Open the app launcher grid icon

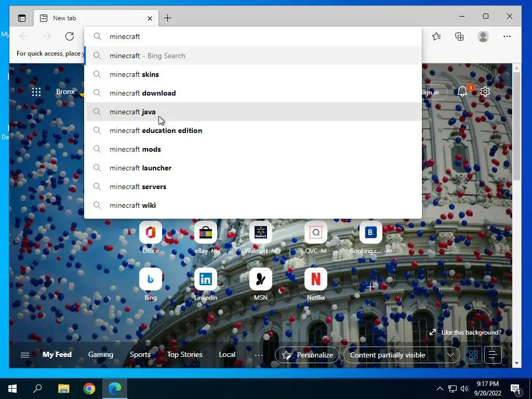[x=36, y=91]
